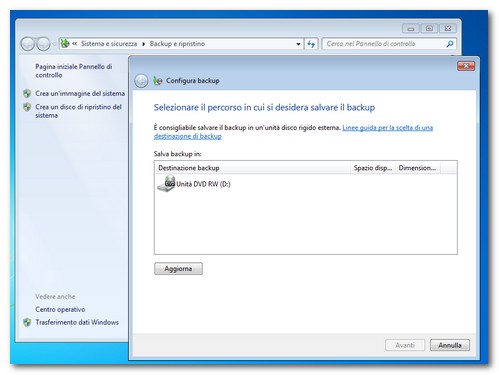The width and height of the screenshot is (499, 375).
Task: Click shield icon beside Crea un'immagine del sistema
Action: tap(27, 93)
